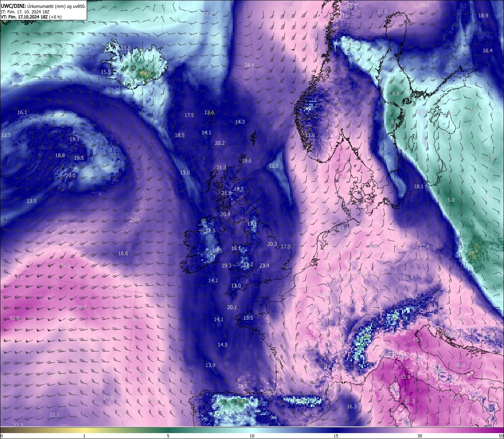Screen dimensions: 504x439
Task: Click the 14.5 value in Bay of Biscay
Action: tap(222, 345)
